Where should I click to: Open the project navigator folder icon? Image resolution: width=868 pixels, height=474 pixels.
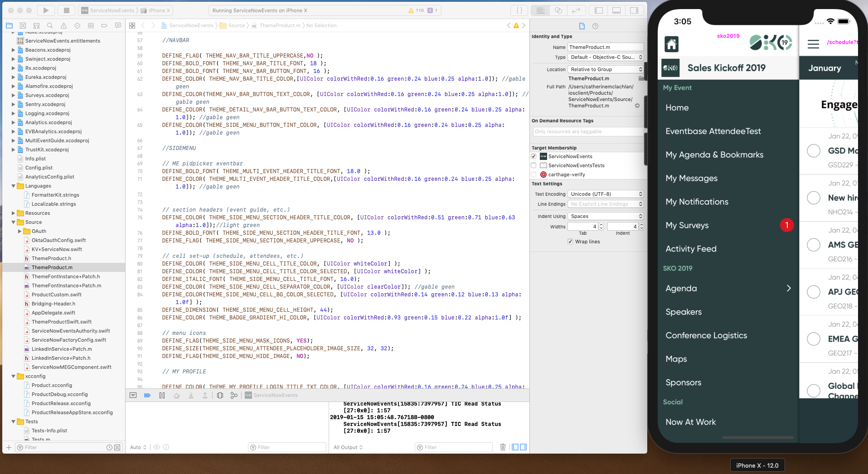coord(9,25)
